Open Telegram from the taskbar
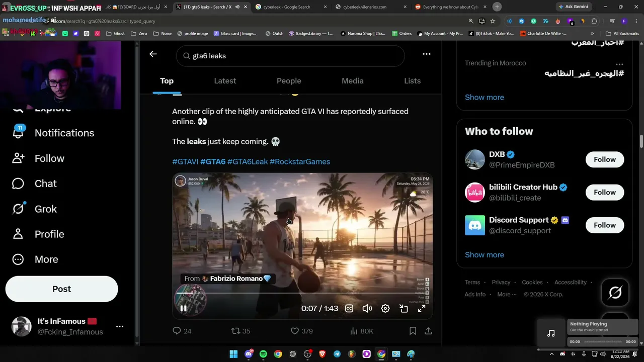644x362 pixels. pos(337,354)
